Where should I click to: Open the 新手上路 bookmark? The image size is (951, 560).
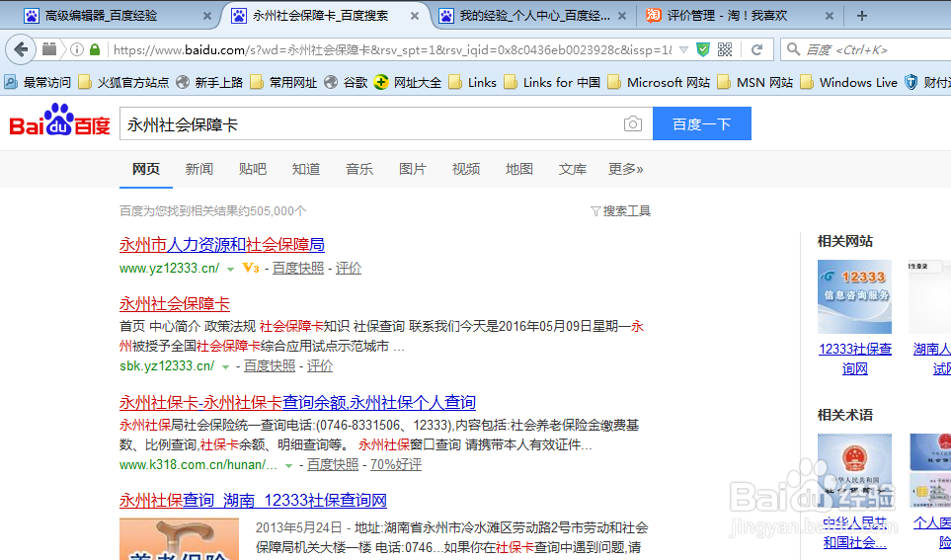click(209, 83)
